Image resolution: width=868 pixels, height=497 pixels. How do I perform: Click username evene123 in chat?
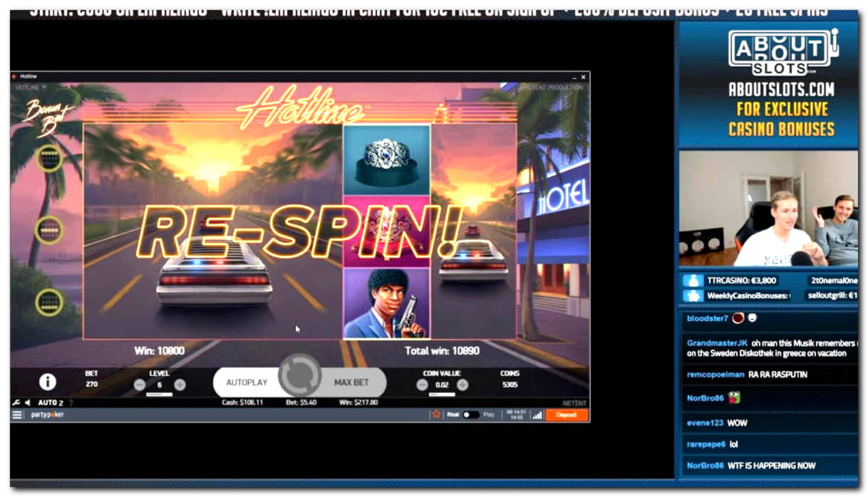(705, 422)
